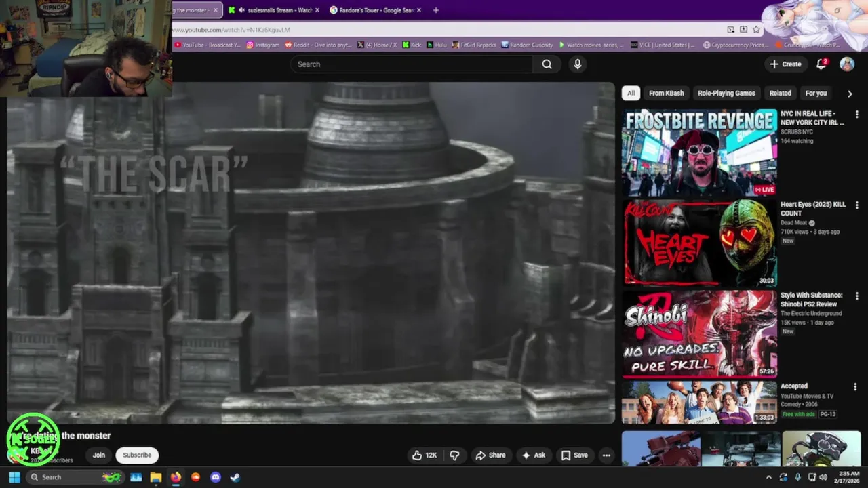Select the From KBash filter chip
Viewport: 868px width, 488px height.
click(667, 94)
